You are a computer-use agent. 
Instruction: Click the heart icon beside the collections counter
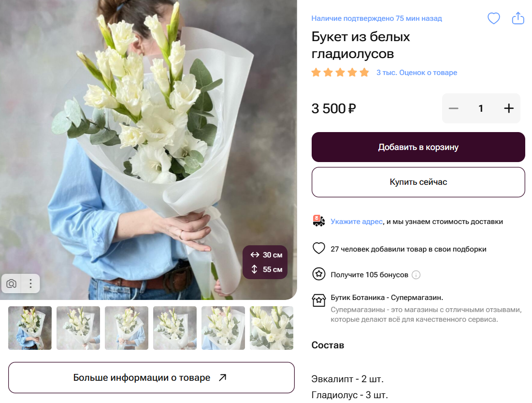pos(318,248)
